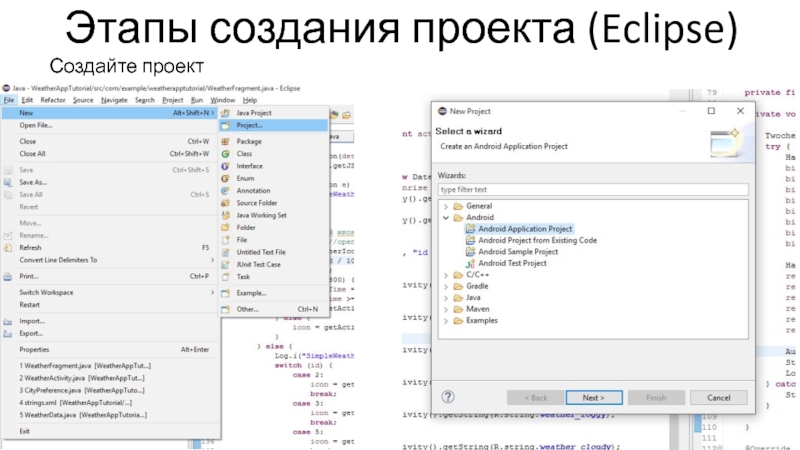Click the Import icon in File menu

(x=8, y=321)
